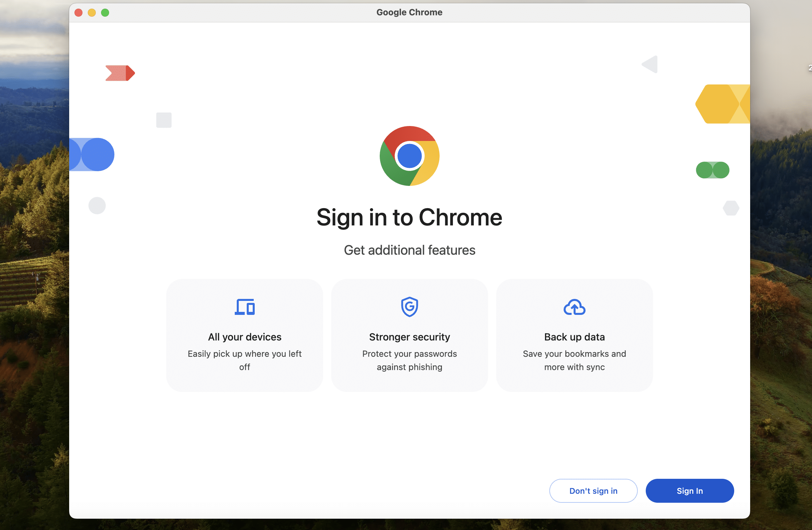Click the Sign in to Chrome heading
Screen dimensions: 812x530
[409, 217]
